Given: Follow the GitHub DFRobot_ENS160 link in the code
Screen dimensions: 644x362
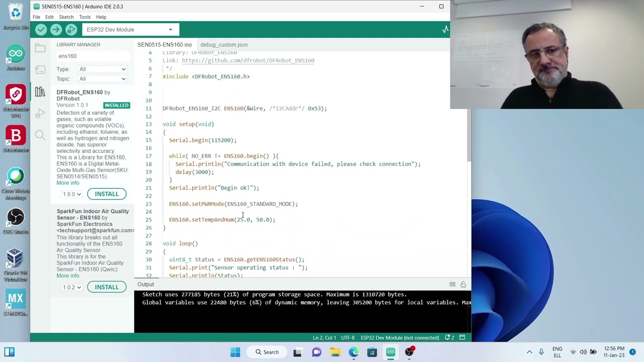Looking at the screenshot, I should pos(248,61).
